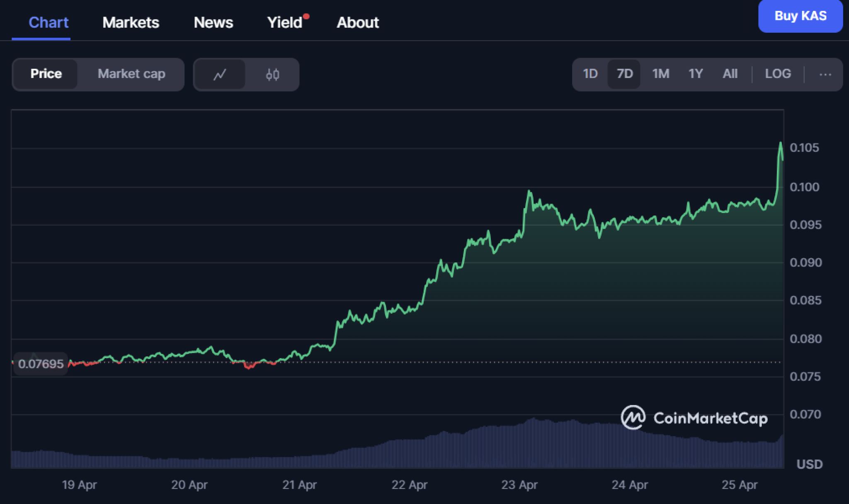Click the red Yield notification dot
Viewport: 849px width, 504px height.
pos(306,16)
